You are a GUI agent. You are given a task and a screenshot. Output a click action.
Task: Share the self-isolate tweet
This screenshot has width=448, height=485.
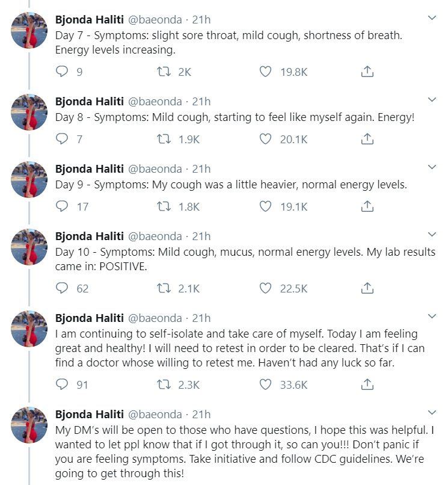click(367, 385)
